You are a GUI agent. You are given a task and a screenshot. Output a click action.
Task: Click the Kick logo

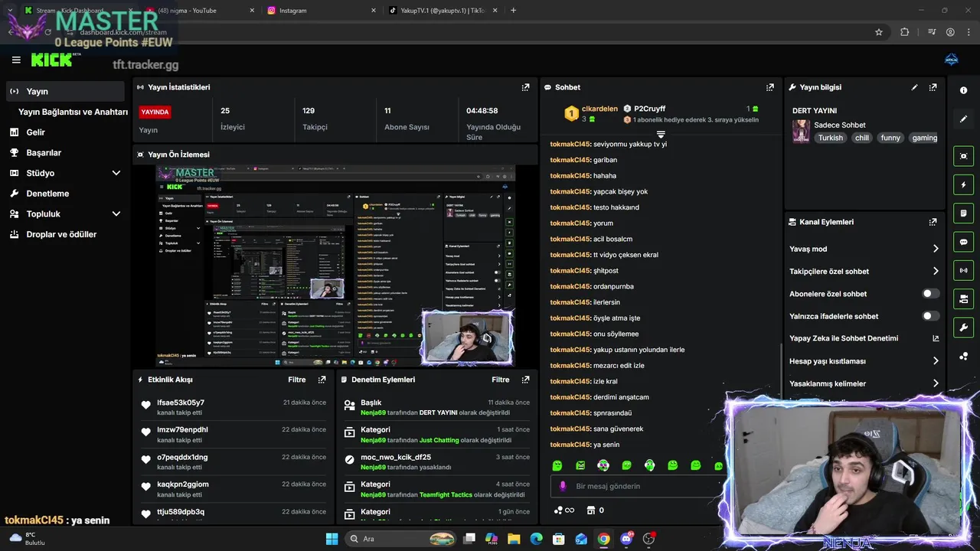point(51,60)
